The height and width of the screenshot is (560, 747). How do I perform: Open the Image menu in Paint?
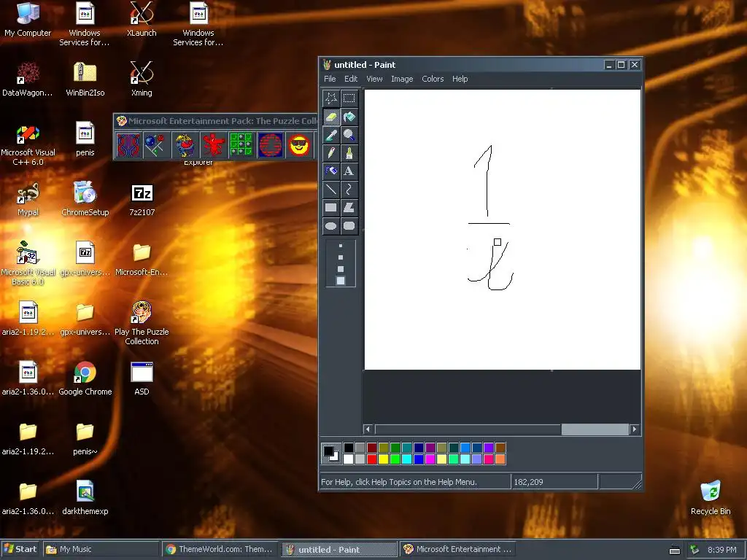pyautogui.click(x=402, y=79)
